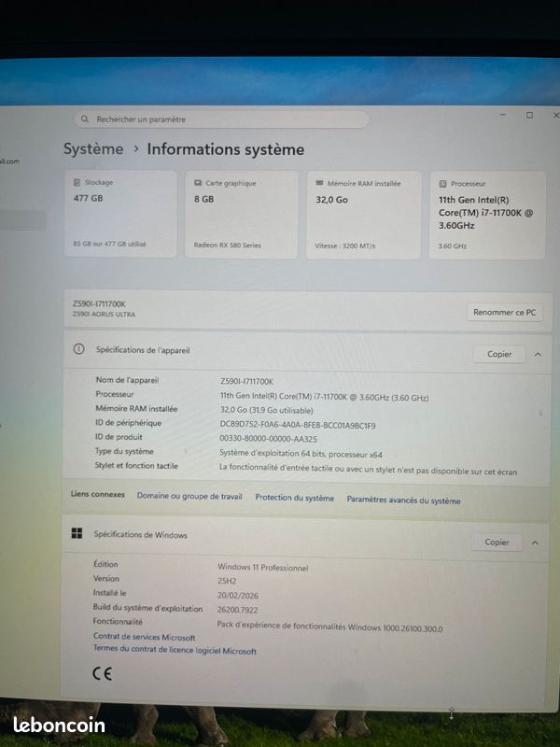Collapse the Spécifications de Windows section
560x747 pixels.
coord(535,543)
